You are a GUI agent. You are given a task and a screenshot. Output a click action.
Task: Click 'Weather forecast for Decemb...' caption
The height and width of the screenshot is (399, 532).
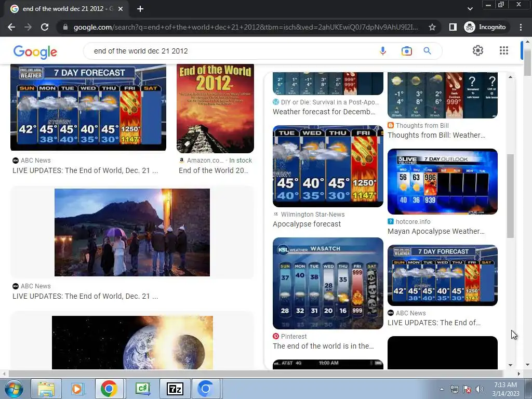click(324, 112)
